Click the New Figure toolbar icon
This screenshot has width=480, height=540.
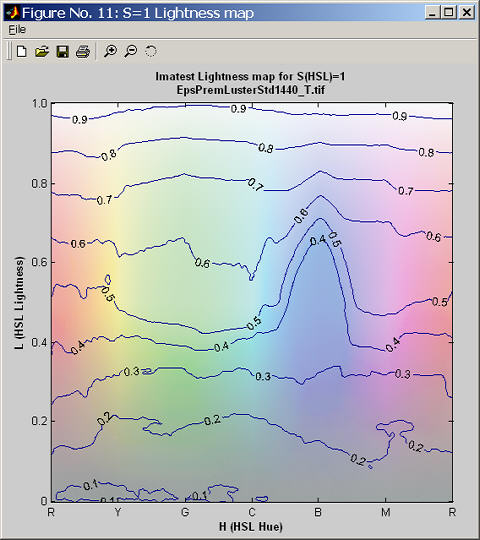(22, 52)
